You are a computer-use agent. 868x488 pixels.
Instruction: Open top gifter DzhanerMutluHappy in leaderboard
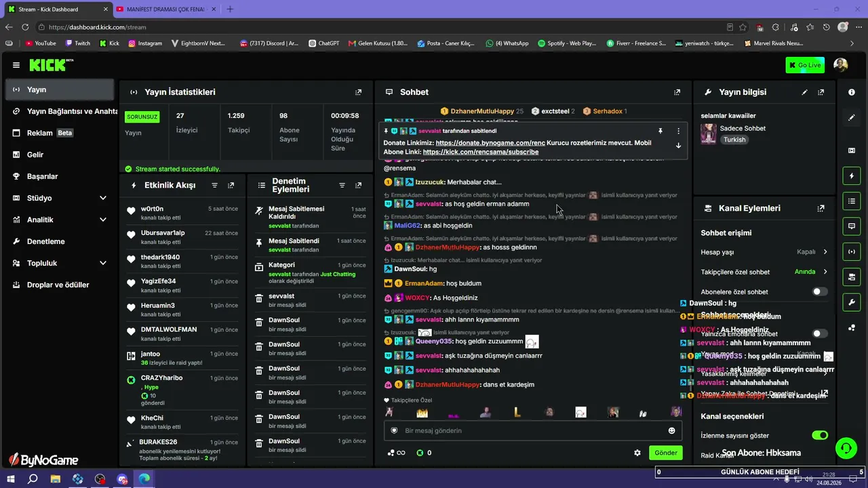tap(482, 111)
